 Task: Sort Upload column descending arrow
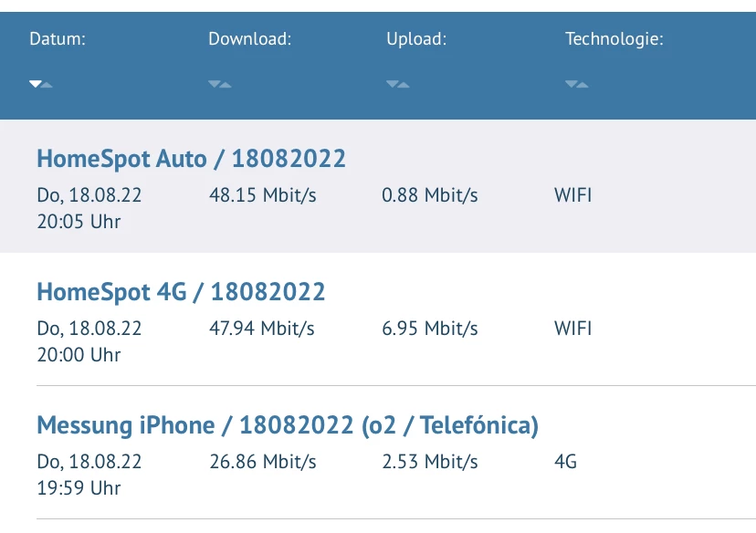[392, 84]
